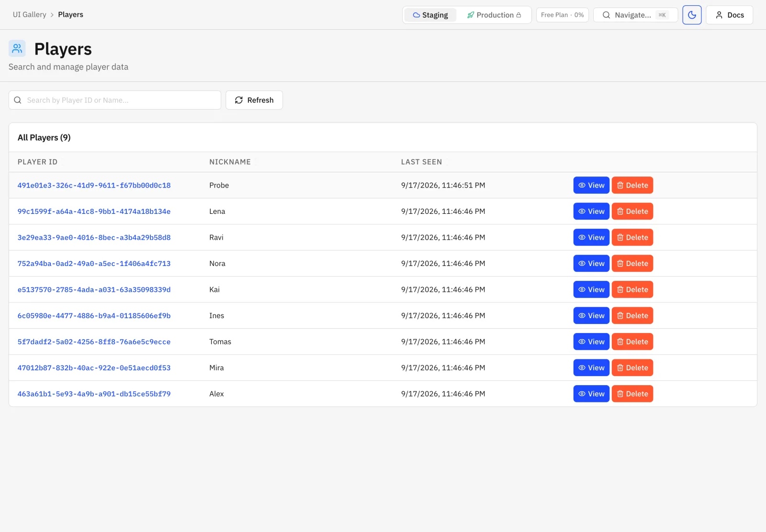766x532 pixels.
Task: Click the search magnifier icon in player search
Action: click(18, 100)
